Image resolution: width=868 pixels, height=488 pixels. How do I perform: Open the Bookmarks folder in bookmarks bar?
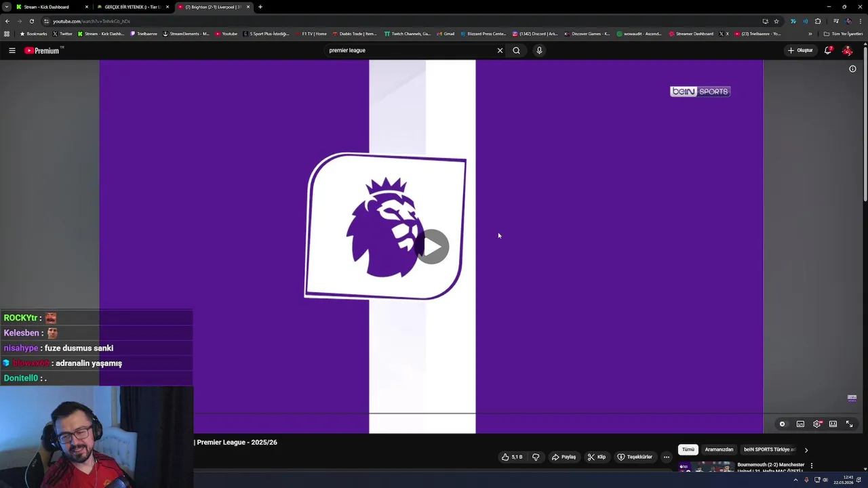pos(34,34)
